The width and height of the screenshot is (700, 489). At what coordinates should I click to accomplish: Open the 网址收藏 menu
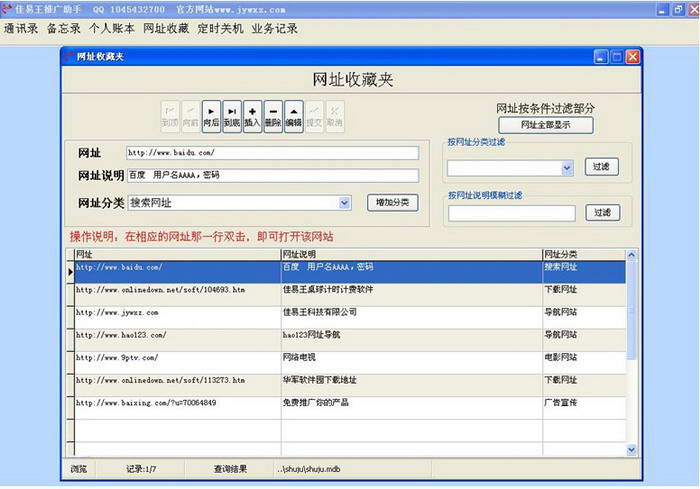tap(166, 29)
